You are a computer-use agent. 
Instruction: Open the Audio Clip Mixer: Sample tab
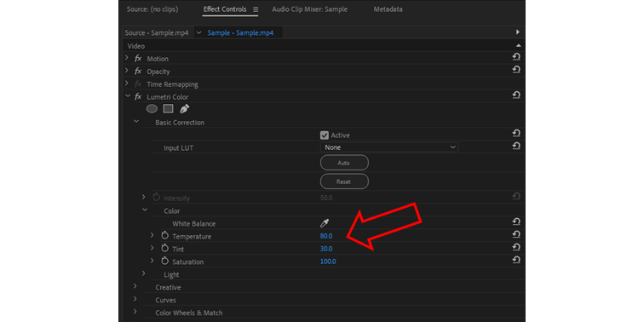310,9
